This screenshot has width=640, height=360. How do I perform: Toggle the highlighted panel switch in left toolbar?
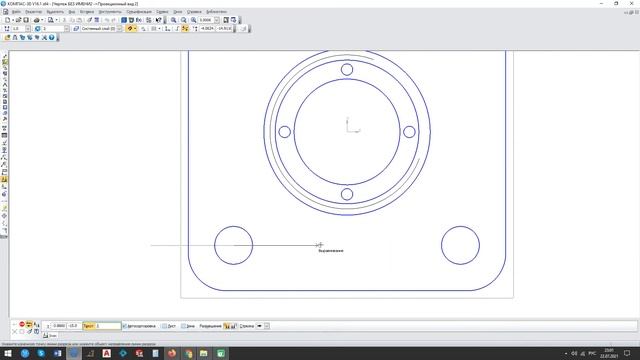pos(4,62)
